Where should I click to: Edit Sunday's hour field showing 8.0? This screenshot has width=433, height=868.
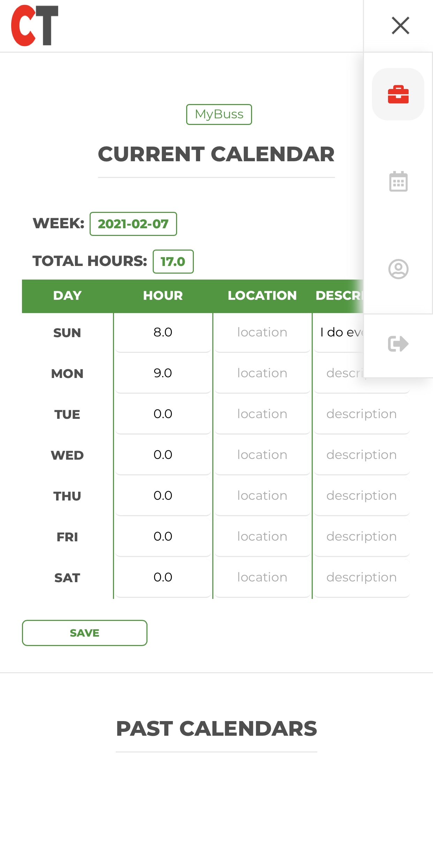(x=163, y=332)
